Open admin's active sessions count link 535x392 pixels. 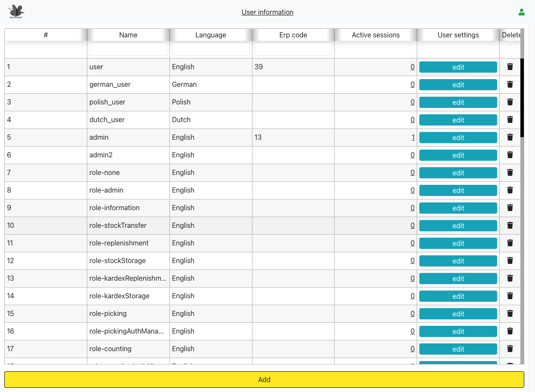(x=413, y=138)
